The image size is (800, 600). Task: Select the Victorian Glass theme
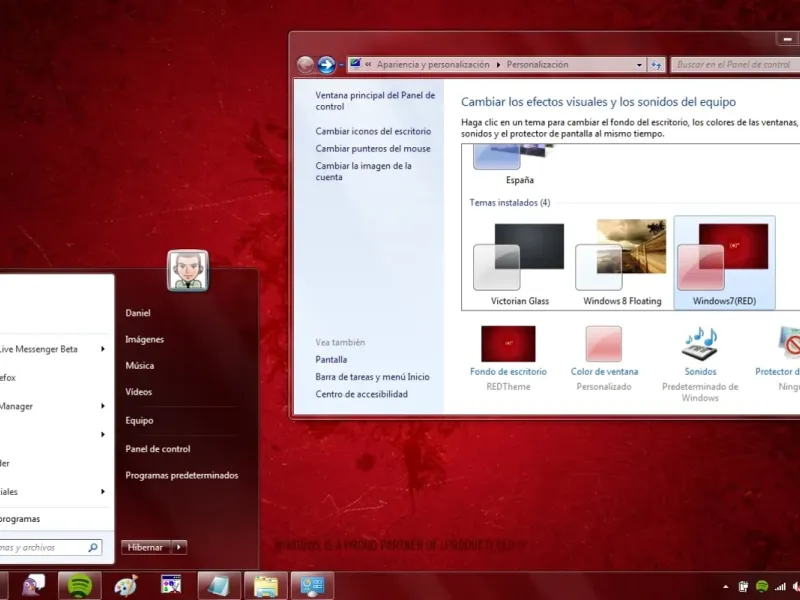pyautogui.click(x=519, y=263)
